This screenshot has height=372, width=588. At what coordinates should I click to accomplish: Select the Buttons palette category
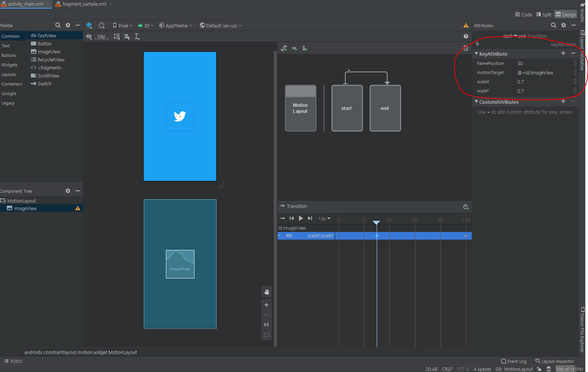(x=9, y=55)
